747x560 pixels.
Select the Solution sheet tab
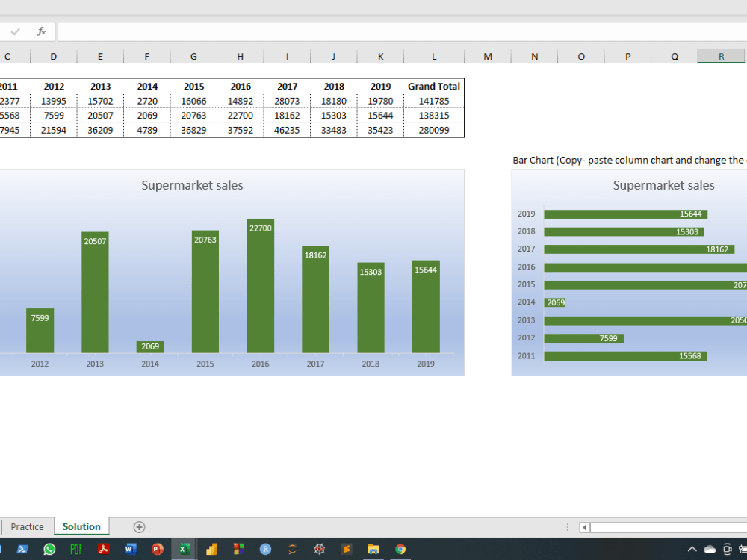tap(81, 526)
